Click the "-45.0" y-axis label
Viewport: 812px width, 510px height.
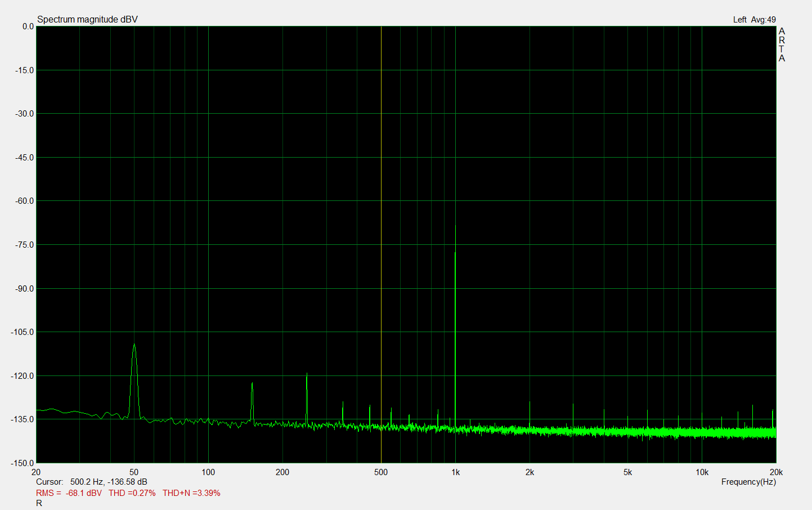[24, 158]
